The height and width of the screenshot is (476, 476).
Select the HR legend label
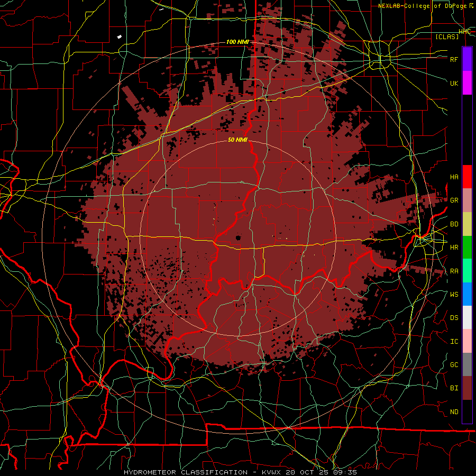click(454, 248)
